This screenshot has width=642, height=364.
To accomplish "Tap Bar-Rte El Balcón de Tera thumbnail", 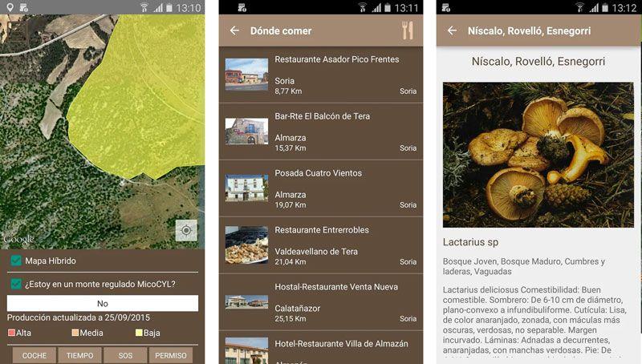I will 246,131.
